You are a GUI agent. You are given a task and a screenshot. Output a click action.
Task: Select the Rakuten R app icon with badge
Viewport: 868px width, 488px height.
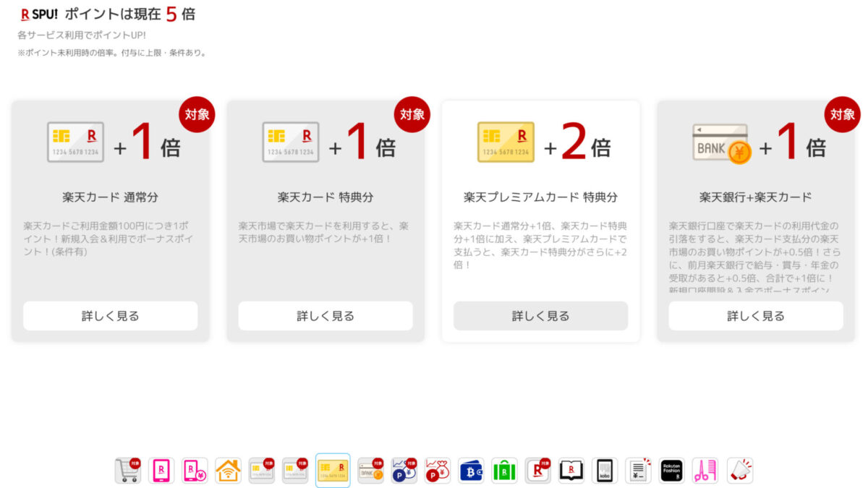(537, 471)
